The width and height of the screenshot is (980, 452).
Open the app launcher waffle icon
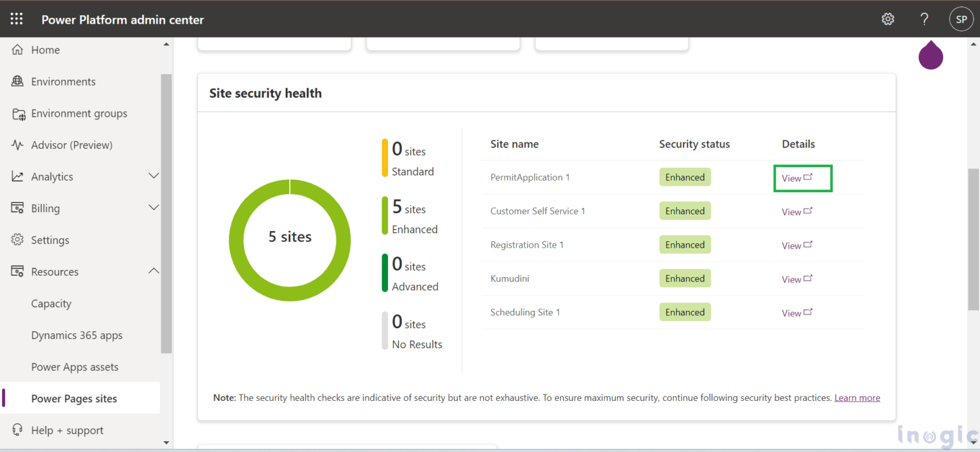pos(17,19)
